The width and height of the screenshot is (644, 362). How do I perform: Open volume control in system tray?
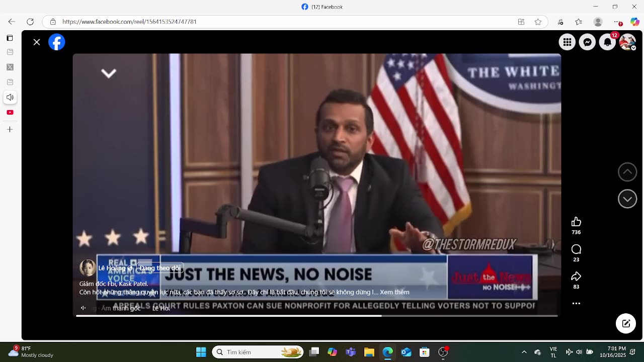point(579,352)
